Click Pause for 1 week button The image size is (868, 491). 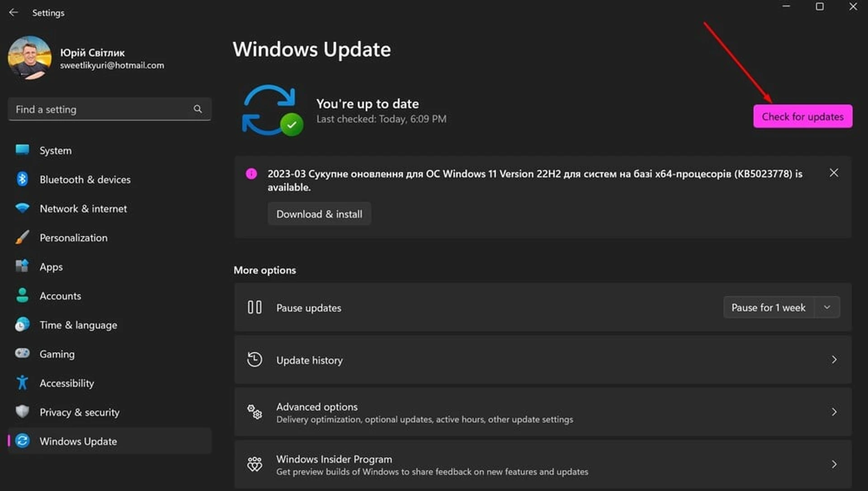coord(769,307)
